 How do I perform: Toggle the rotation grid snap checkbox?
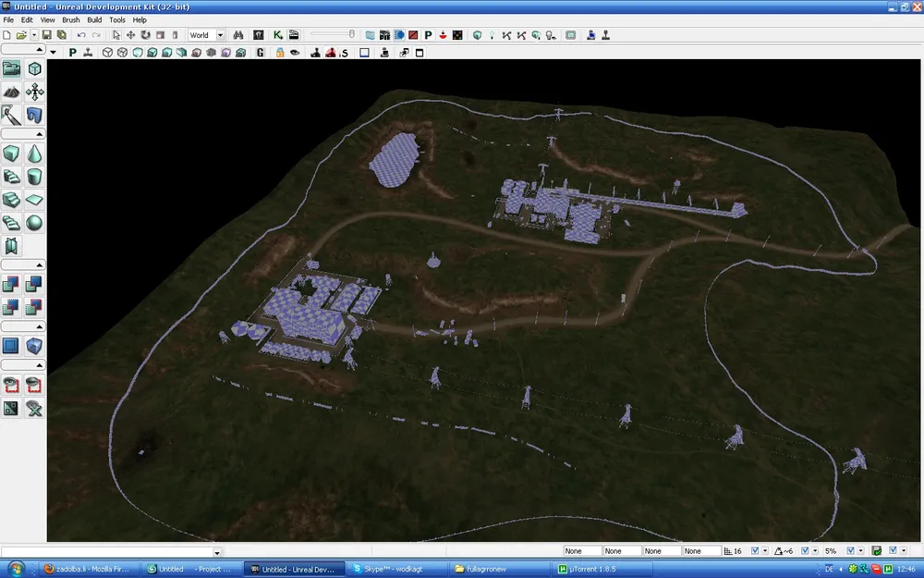pyautogui.click(x=804, y=551)
